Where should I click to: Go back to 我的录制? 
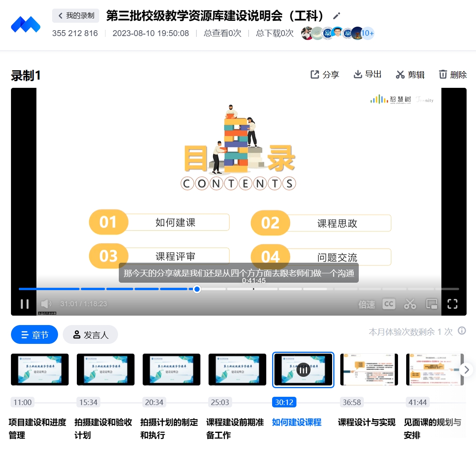(76, 16)
